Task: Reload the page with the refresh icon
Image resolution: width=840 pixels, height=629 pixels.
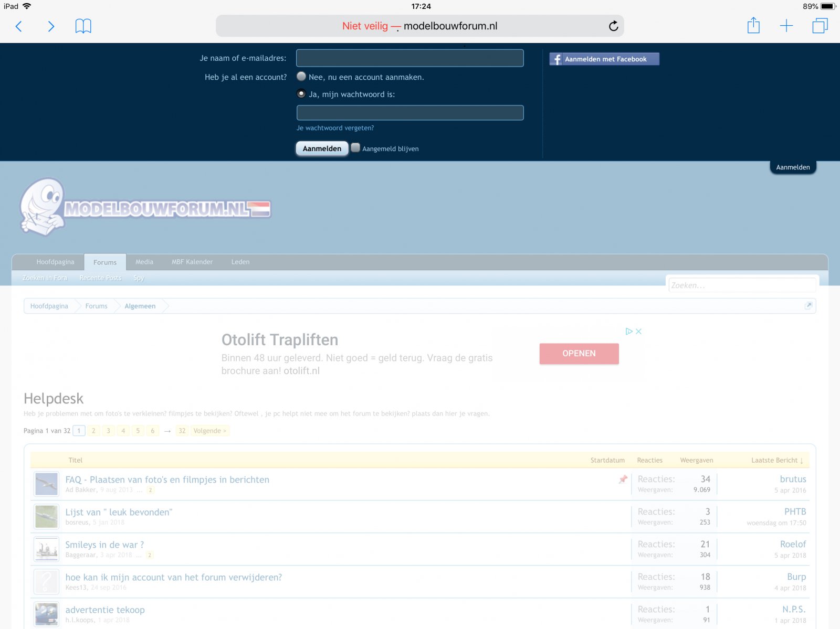Action: tap(613, 26)
